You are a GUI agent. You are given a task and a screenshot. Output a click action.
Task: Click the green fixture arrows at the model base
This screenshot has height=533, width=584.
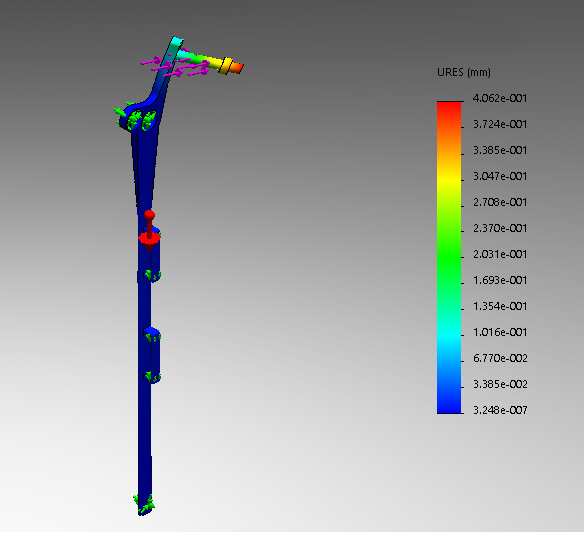(x=145, y=504)
